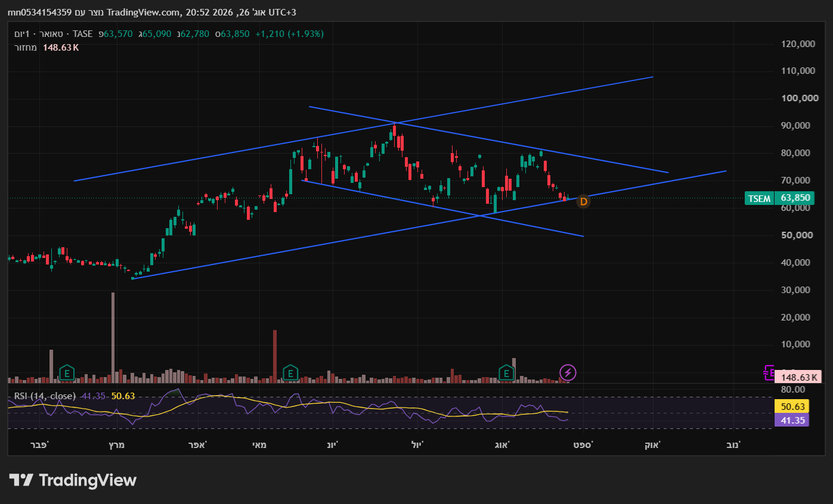Image resolution: width=833 pixels, height=504 pixels.
Task: Select the ספט' month label on time axis
Action: pos(583,444)
